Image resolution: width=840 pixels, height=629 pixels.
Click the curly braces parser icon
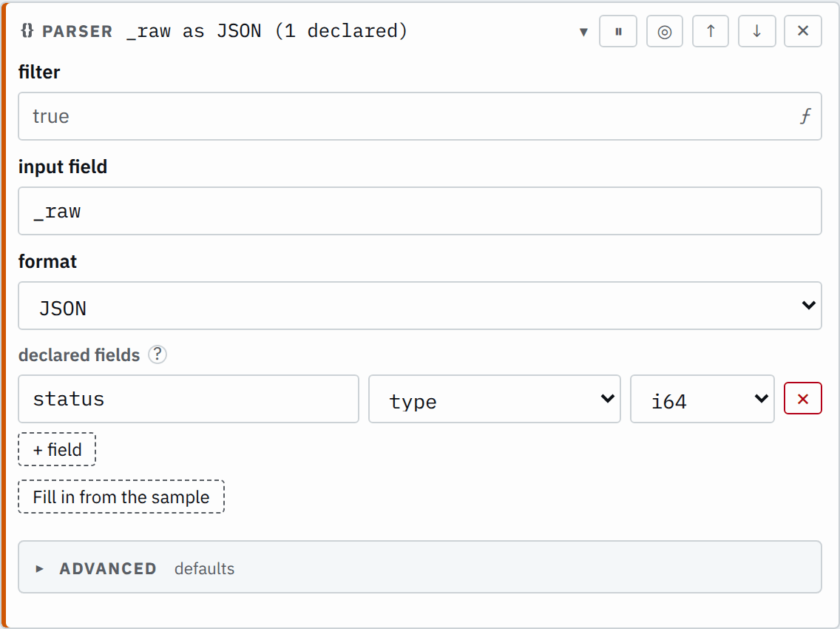coord(27,31)
